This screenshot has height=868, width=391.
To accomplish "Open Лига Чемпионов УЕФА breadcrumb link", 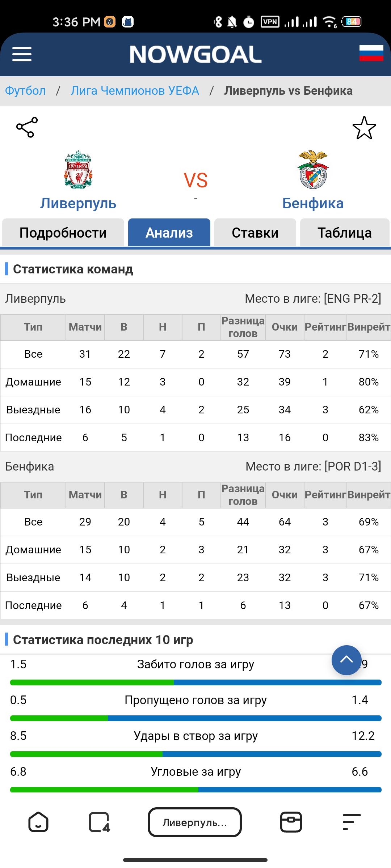I will pyautogui.click(x=135, y=90).
